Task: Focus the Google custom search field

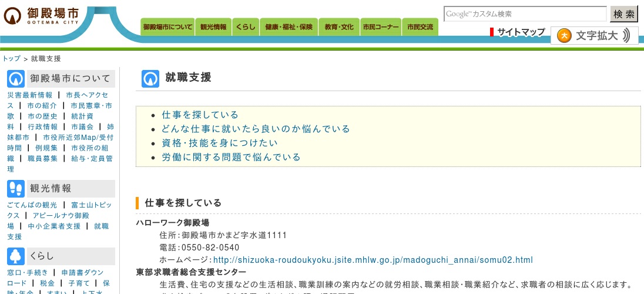Action: [525, 14]
